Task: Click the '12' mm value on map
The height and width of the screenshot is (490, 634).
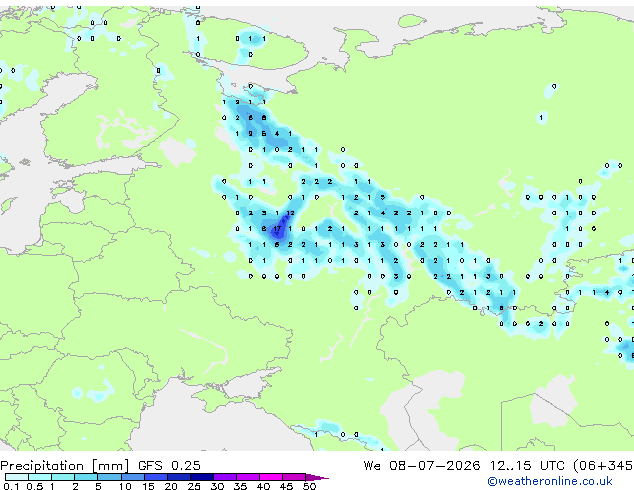Action: point(290,213)
